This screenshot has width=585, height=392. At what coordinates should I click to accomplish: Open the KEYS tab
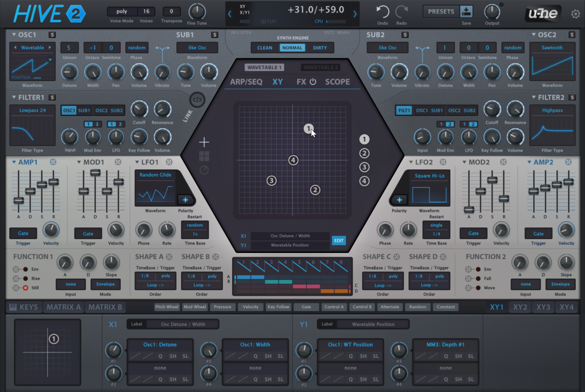point(24,307)
